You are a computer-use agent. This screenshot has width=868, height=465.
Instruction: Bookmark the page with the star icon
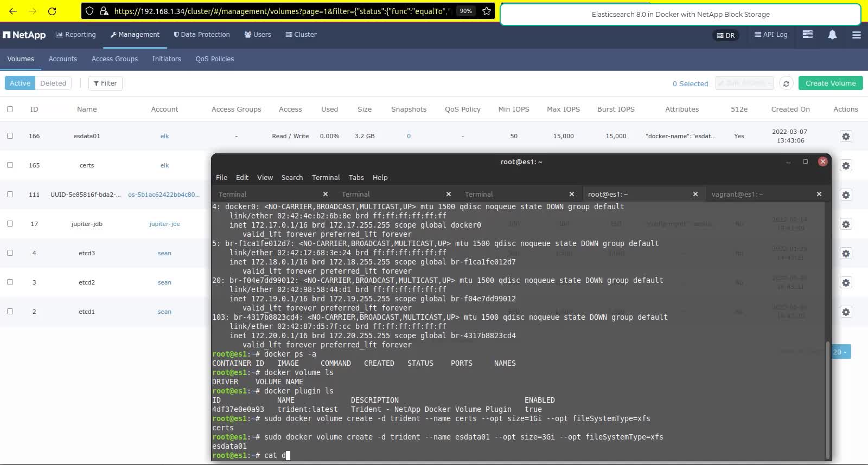pyautogui.click(x=487, y=11)
